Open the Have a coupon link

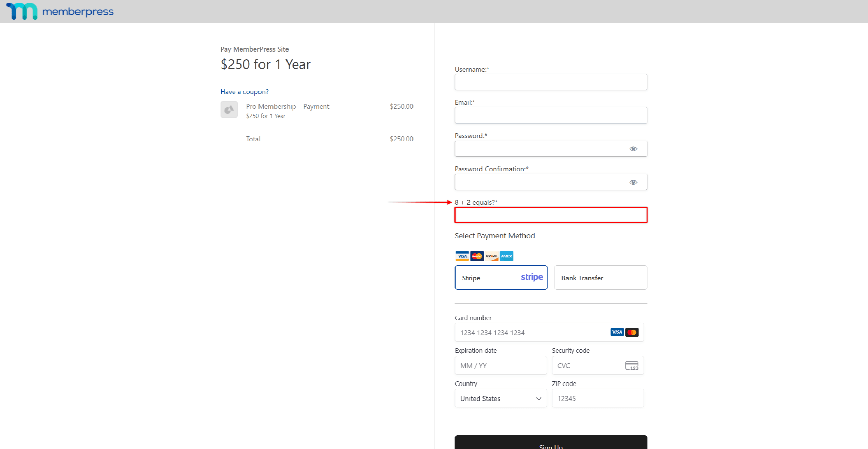[244, 92]
